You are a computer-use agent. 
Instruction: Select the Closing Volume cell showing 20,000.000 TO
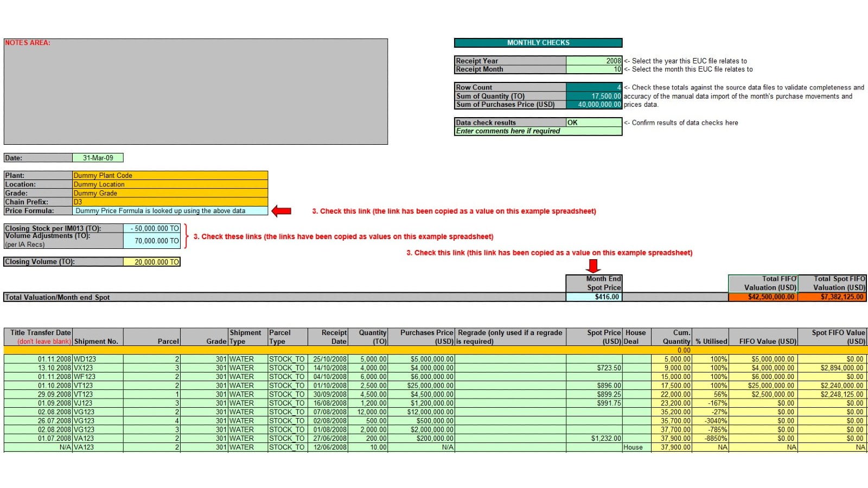tap(152, 262)
